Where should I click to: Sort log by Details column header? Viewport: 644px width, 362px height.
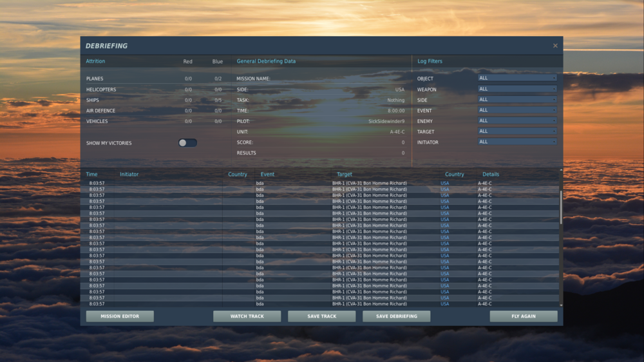pyautogui.click(x=491, y=174)
